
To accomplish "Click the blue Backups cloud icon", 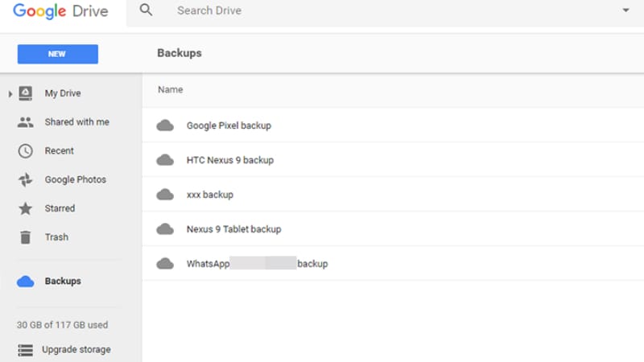I will click(26, 282).
